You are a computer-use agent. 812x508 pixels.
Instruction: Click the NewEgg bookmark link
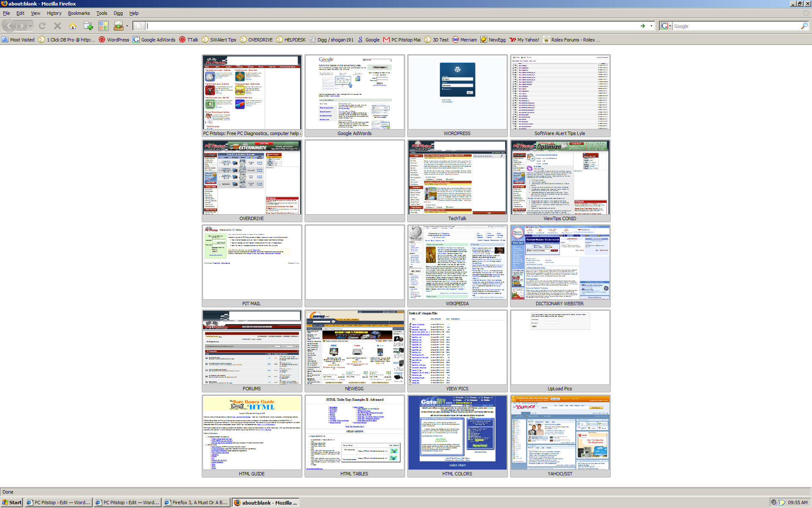(x=493, y=40)
